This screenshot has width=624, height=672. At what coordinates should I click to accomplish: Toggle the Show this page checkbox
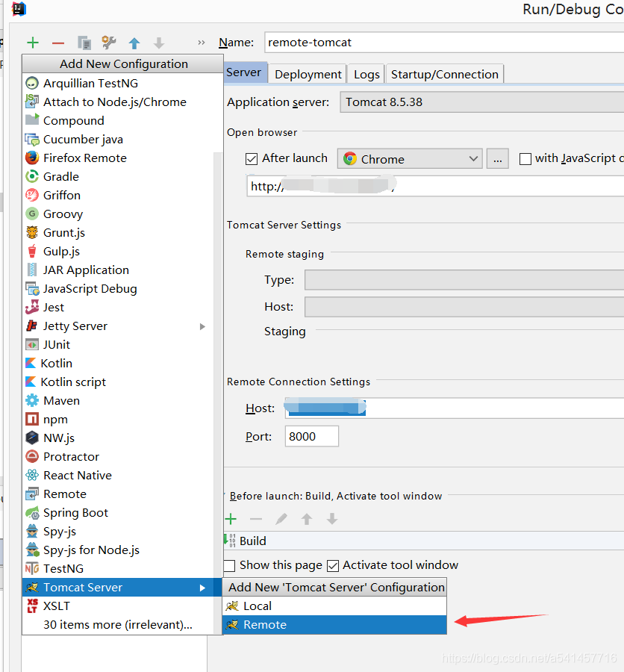(230, 566)
